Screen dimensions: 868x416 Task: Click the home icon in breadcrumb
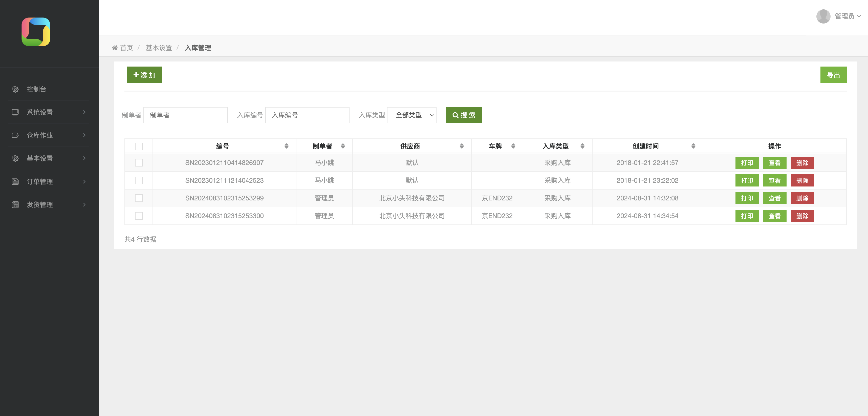point(115,48)
